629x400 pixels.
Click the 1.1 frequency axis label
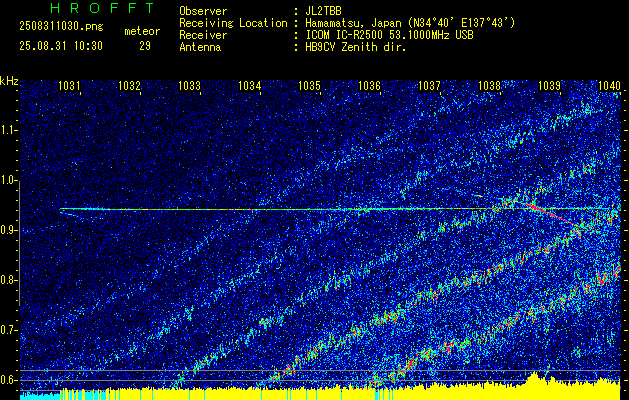(x=8, y=130)
